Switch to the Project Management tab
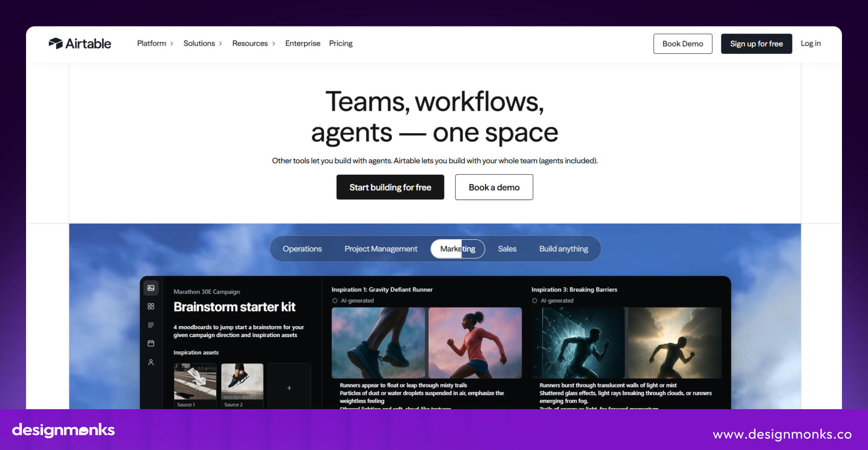The height and width of the screenshot is (450, 868). (x=381, y=249)
